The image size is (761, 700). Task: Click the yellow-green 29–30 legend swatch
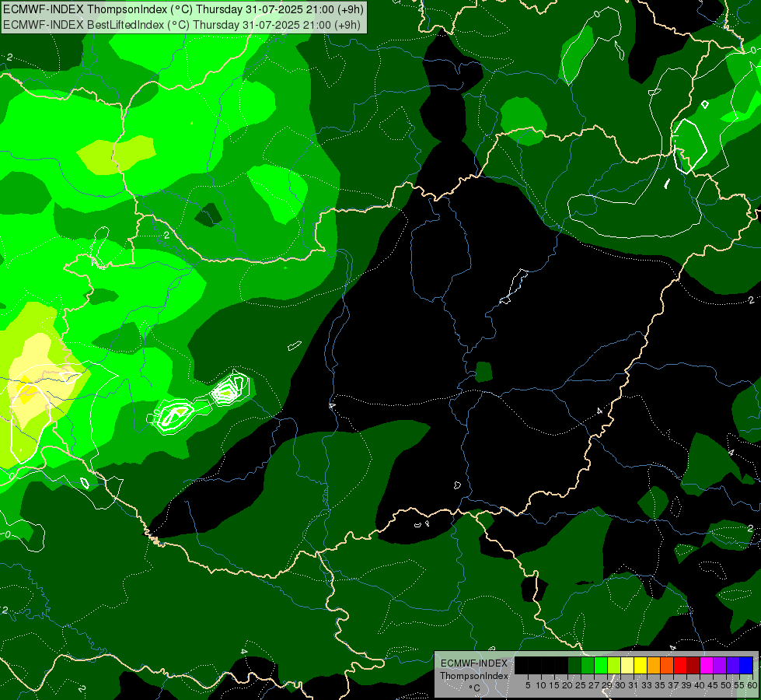pos(614,665)
